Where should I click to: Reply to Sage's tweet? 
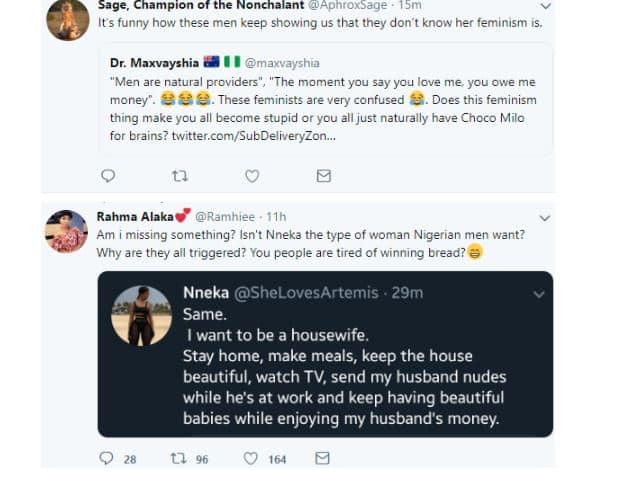(109, 176)
